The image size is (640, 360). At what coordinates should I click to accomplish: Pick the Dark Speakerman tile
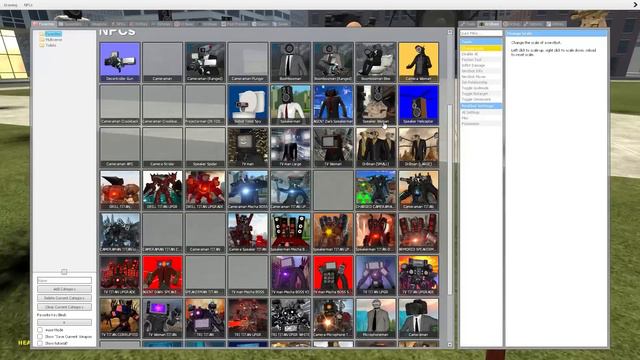(x=333, y=105)
